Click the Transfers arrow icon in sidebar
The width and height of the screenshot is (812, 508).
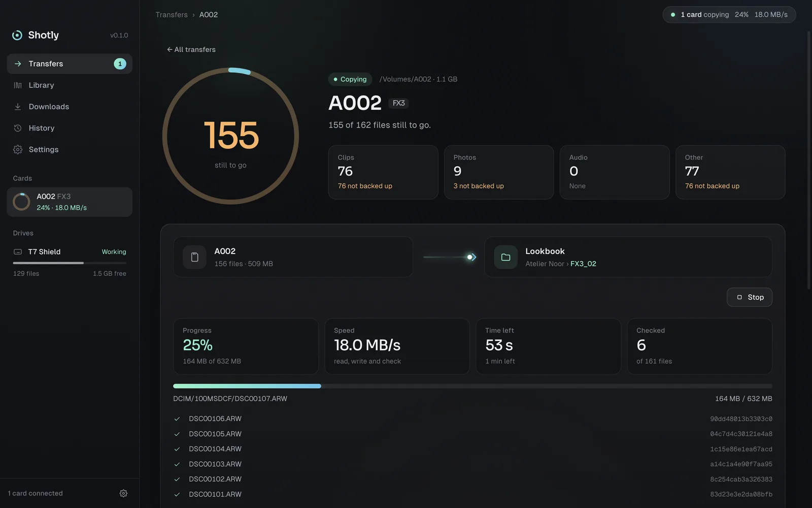click(x=18, y=64)
